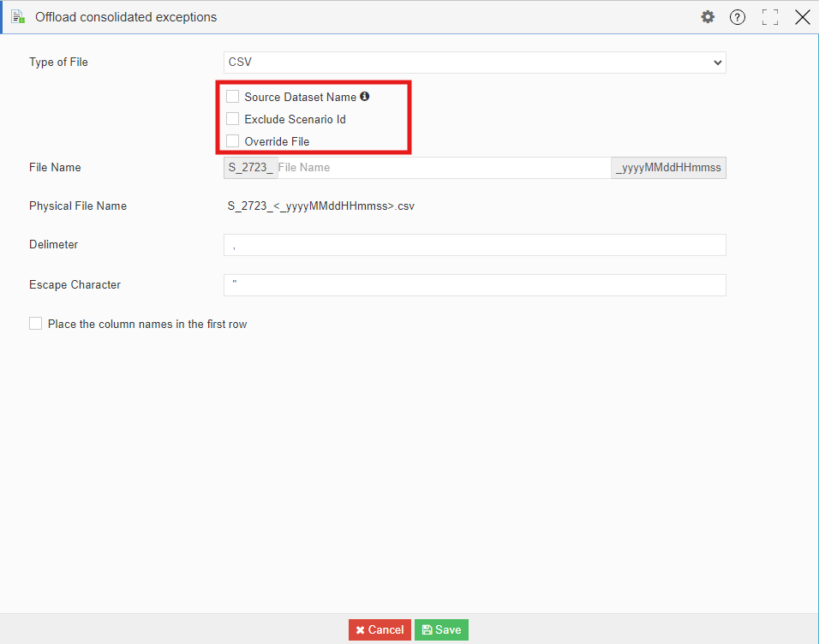819x644 pixels.
Task: Click the S_2723_ file name prefix
Action: coord(250,168)
